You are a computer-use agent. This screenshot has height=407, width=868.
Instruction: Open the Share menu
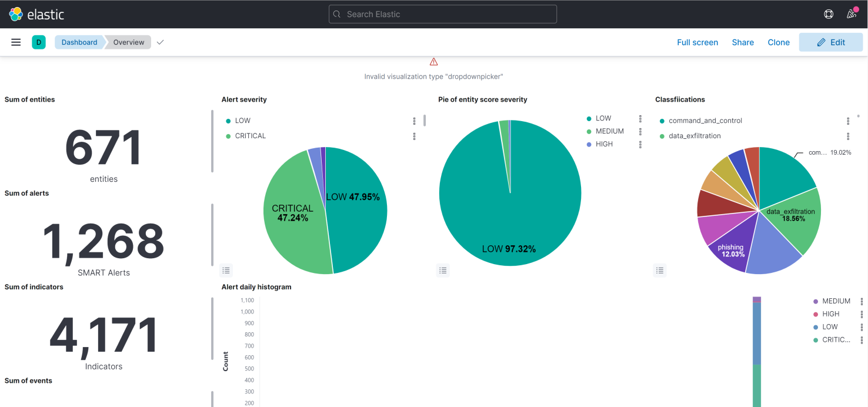743,42
